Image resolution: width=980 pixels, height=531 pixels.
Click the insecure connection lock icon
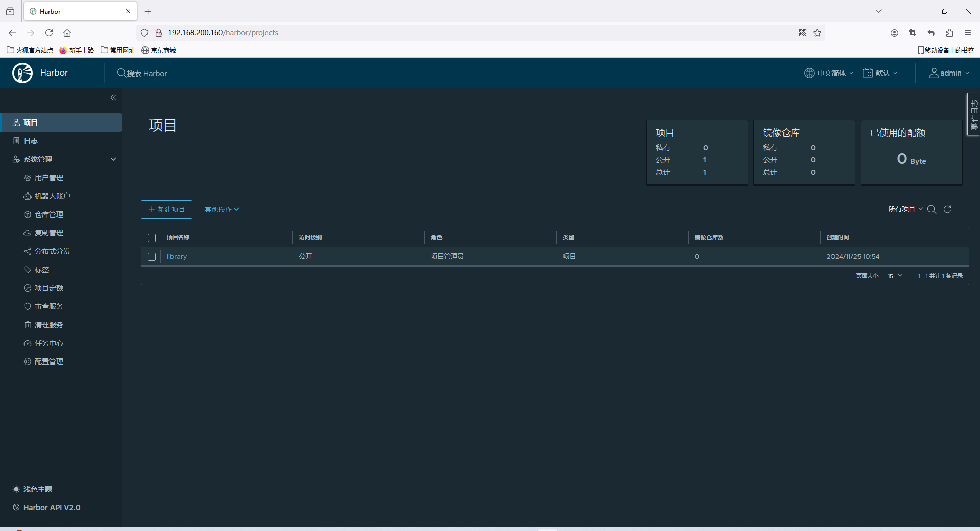click(159, 33)
